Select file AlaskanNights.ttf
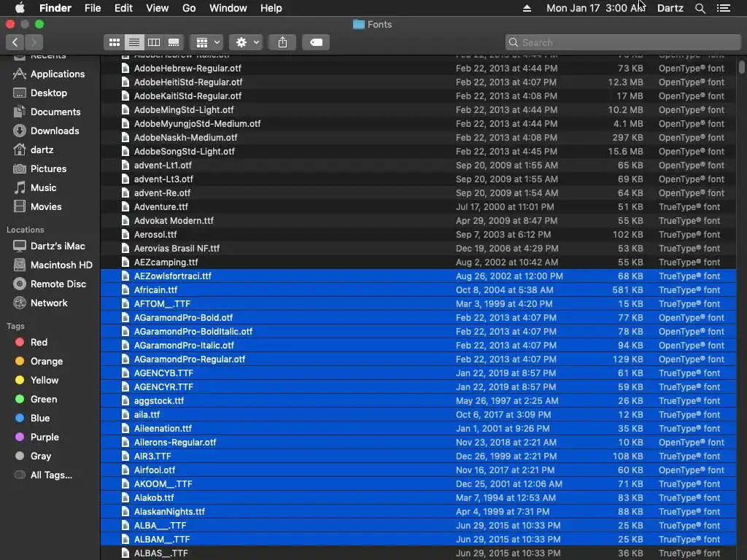747x560 pixels. (x=418, y=511)
